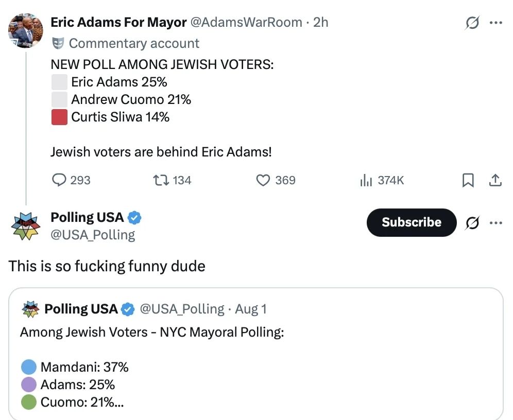Repost the Eric Adams For Mayor tweet
Screen dimensions: 513x420
coord(161,180)
